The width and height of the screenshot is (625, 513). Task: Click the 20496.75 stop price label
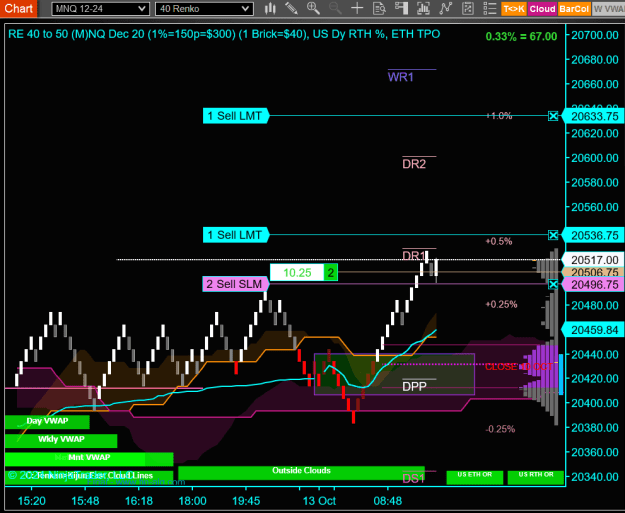594,285
